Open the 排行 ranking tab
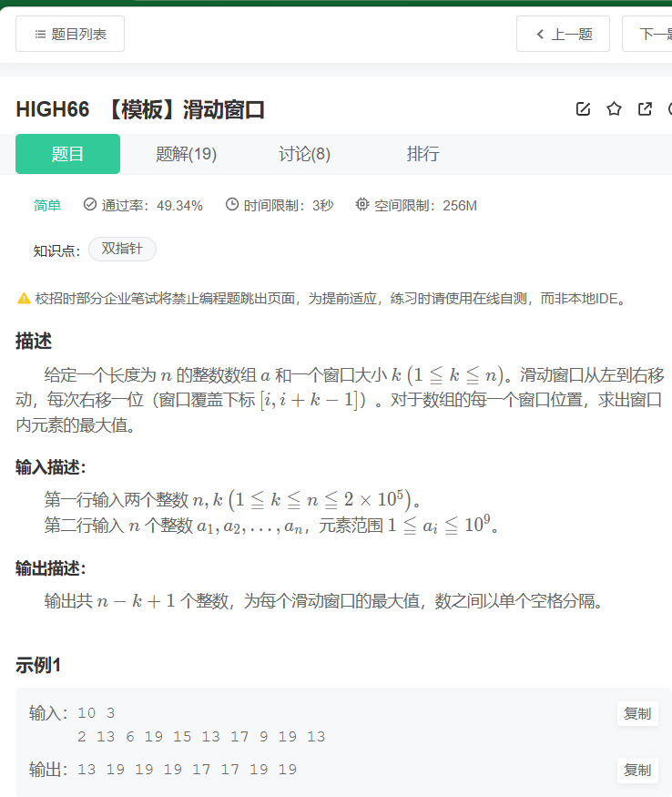This screenshot has width=672, height=797. (423, 154)
